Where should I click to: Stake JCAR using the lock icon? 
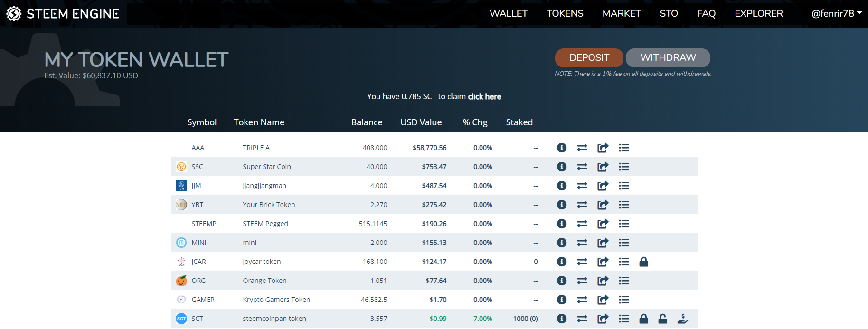(x=644, y=262)
